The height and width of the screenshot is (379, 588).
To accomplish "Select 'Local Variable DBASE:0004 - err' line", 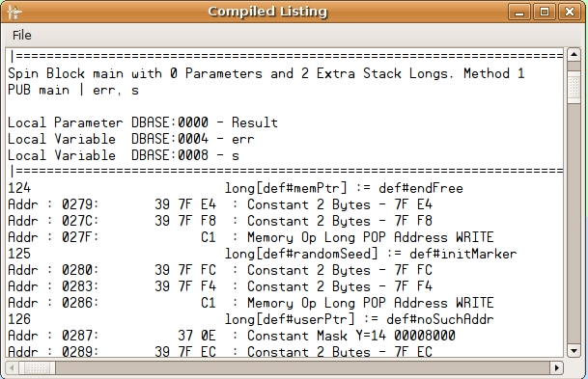I will coord(131,139).
